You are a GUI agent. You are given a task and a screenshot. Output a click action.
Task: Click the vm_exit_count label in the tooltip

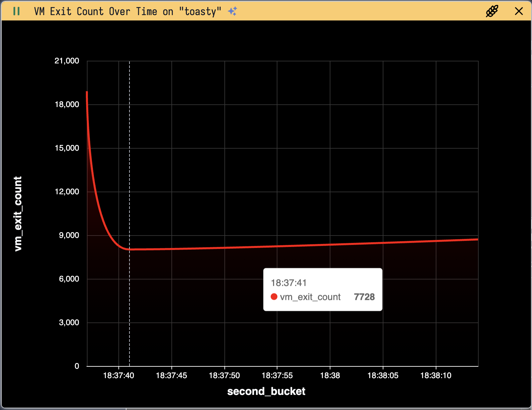tap(310, 297)
